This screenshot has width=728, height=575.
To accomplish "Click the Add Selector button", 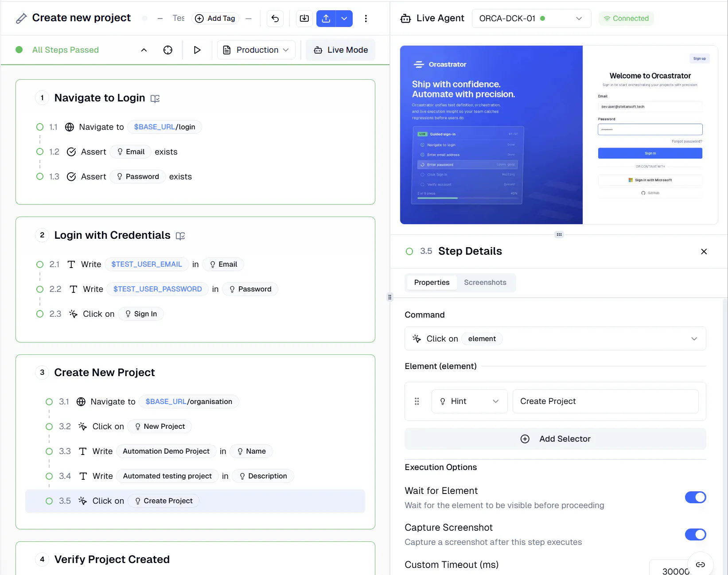I will tap(555, 439).
